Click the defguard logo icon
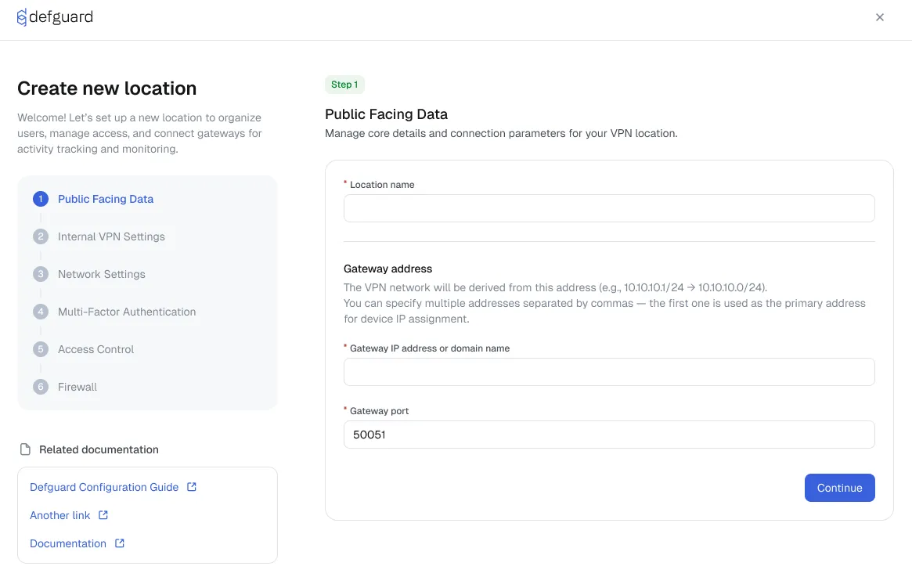912x588 pixels. tap(22, 16)
